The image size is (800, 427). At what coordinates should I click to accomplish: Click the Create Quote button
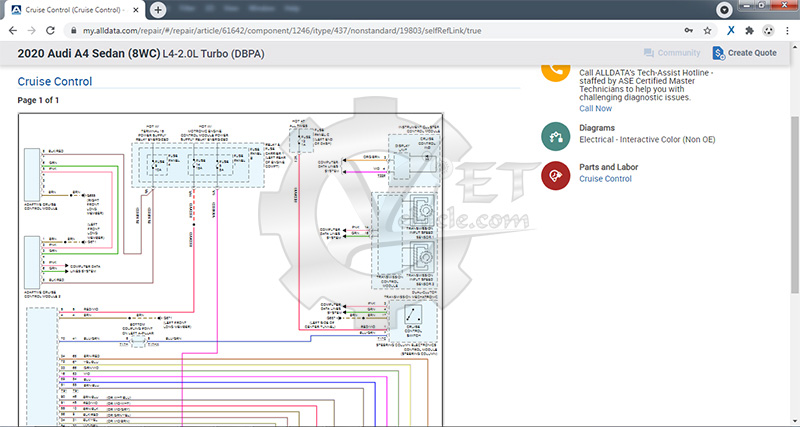click(x=744, y=53)
